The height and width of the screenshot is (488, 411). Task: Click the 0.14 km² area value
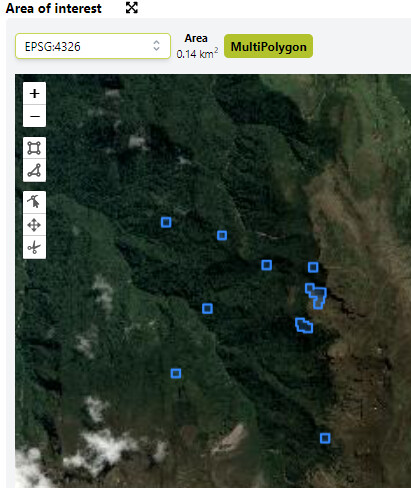tap(197, 53)
